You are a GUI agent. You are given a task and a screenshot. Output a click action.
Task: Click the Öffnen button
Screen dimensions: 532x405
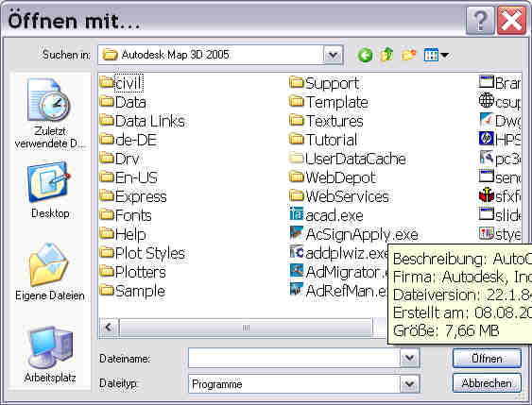click(487, 358)
